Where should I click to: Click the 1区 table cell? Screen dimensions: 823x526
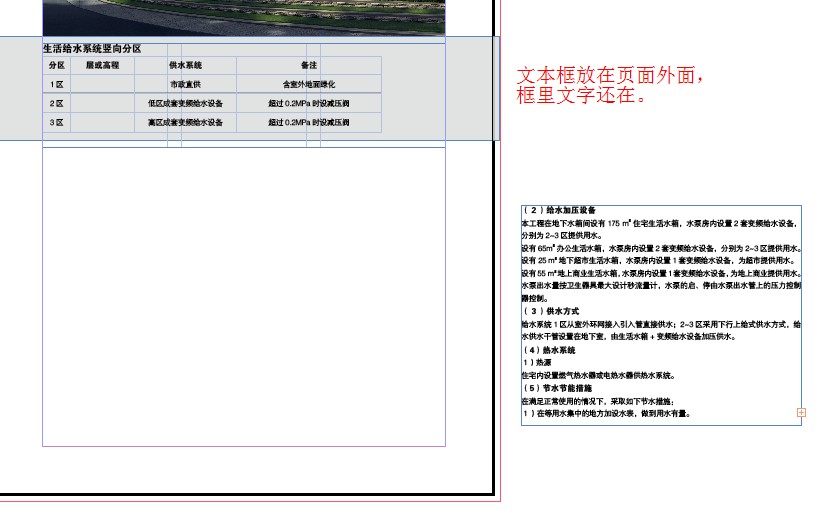[57, 85]
